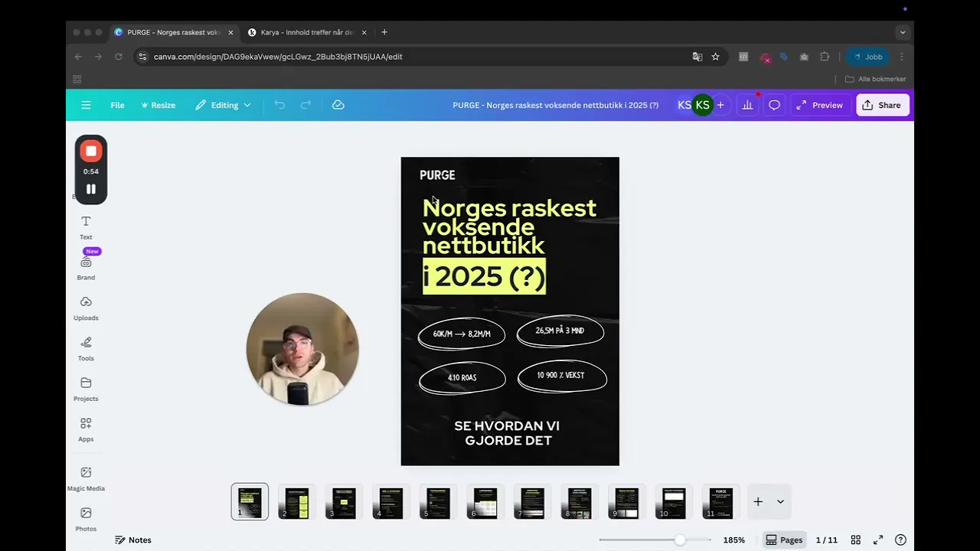
Task: Select page 1 thumbnail
Action: [x=250, y=502]
